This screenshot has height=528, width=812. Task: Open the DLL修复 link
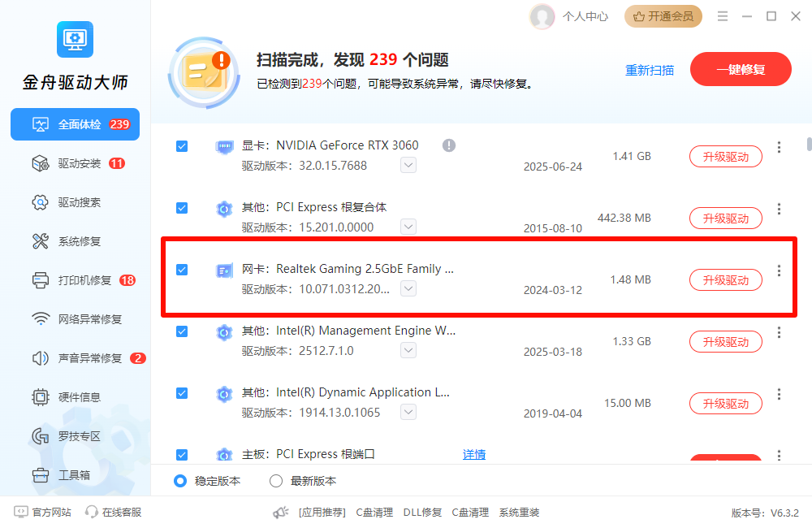coord(422,513)
